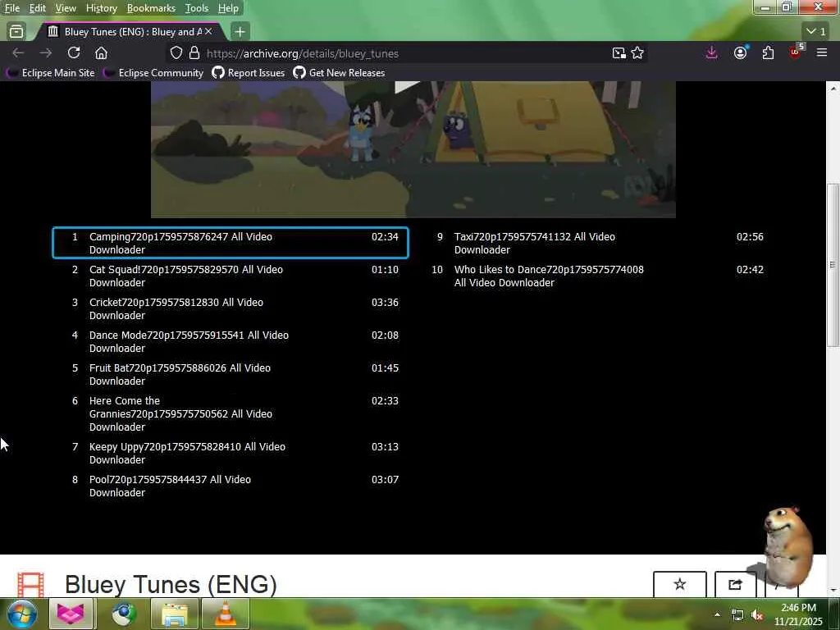The height and width of the screenshot is (630, 840).
Task: Click the page vertical scrollbar thumb
Action: [833, 265]
